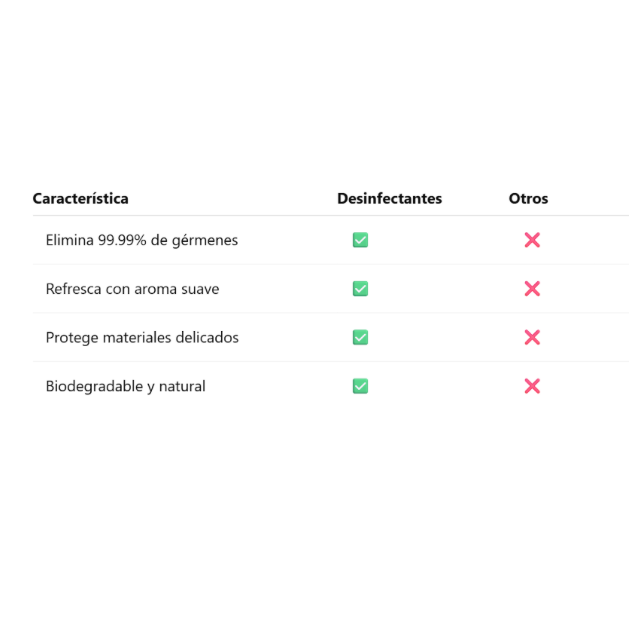Click the red X for 'Biodegradable y natural'
Image resolution: width=644 pixels, height=644 pixels.
(532, 386)
